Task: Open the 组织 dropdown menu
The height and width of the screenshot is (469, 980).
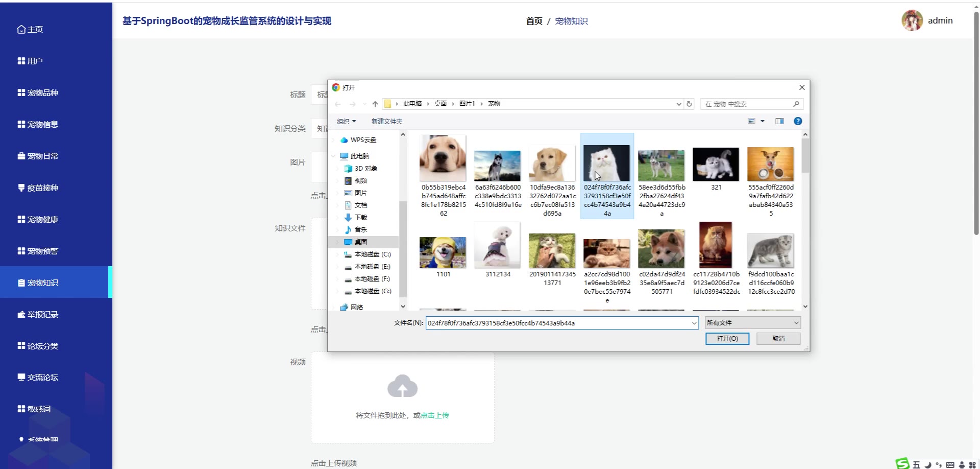Action: coord(347,122)
